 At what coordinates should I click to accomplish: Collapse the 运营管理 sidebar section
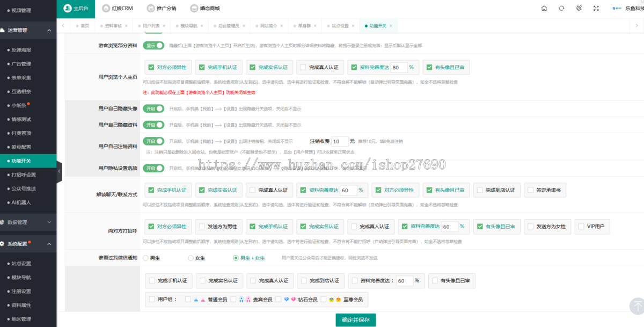tap(49, 30)
